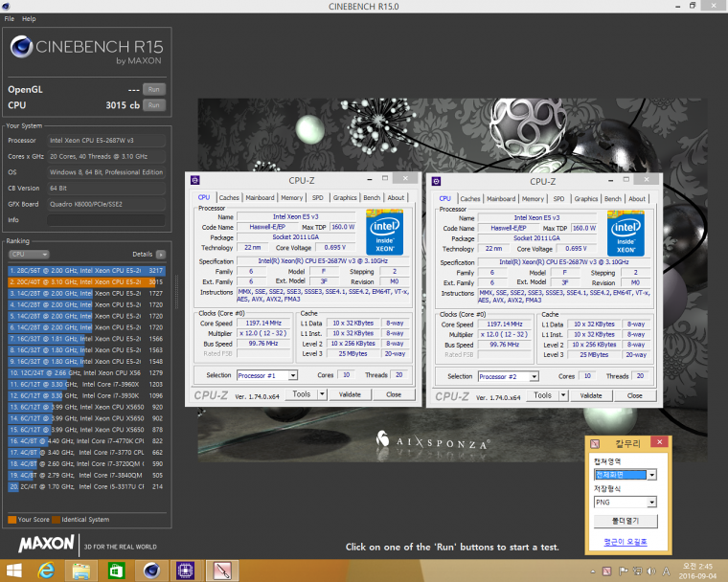
Task: Expand ranking Details arrow button
Action: [161, 255]
